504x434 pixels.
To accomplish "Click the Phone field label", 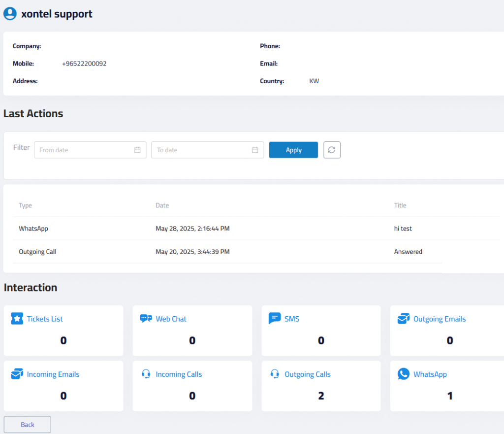I will (270, 46).
